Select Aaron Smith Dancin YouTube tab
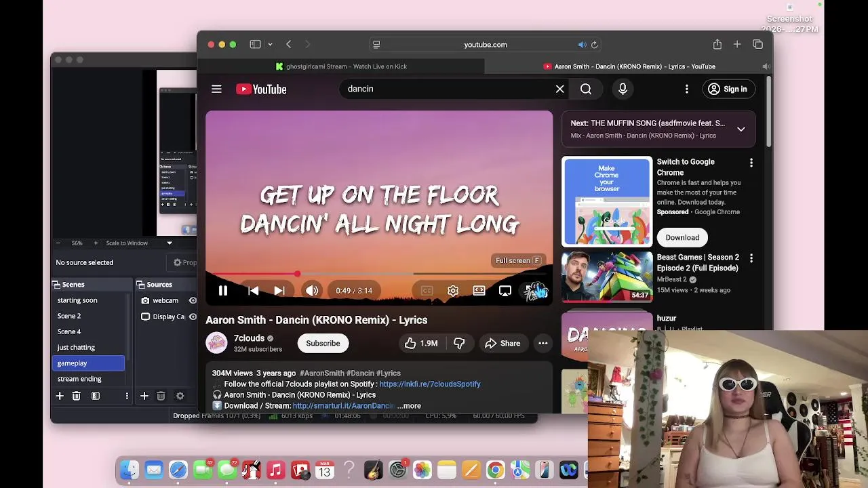Screen dimensions: 868x488 629,66
